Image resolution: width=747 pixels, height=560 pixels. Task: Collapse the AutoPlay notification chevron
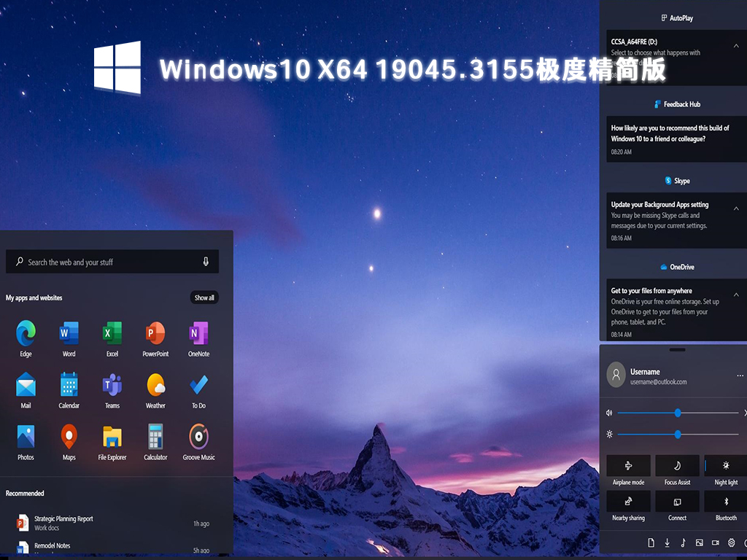(x=736, y=46)
